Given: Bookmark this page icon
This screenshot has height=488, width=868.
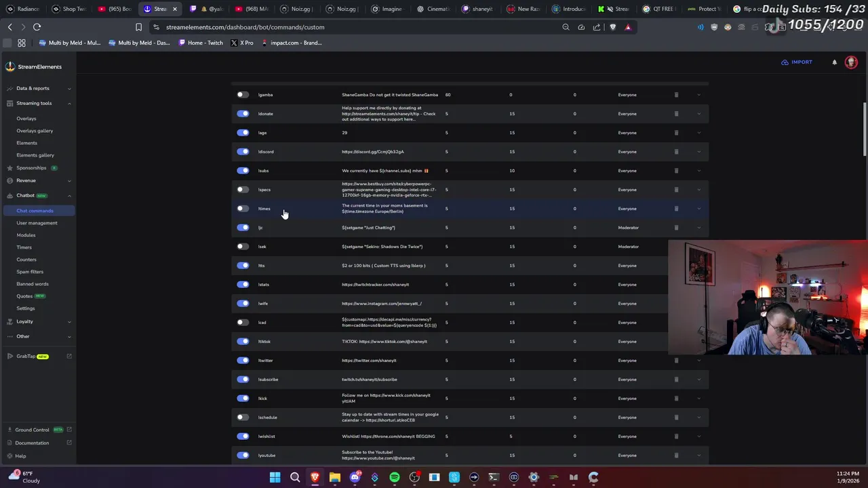Looking at the screenshot, I should tap(138, 27).
